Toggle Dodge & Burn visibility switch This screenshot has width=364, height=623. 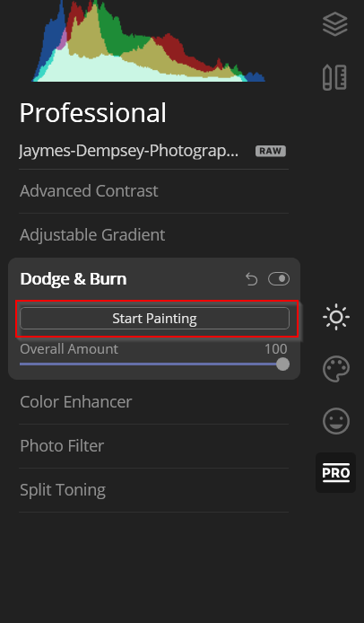pyautogui.click(x=279, y=279)
